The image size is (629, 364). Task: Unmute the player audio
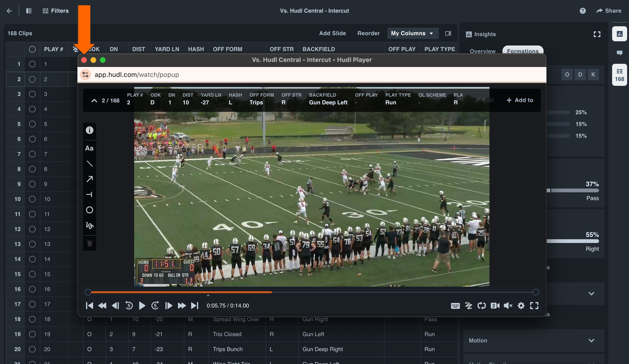(x=508, y=306)
